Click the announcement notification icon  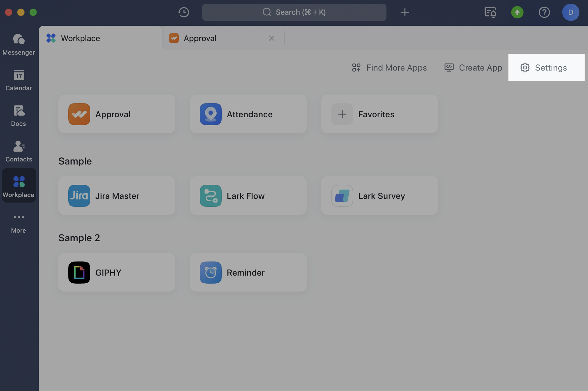(x=490, y=12)
